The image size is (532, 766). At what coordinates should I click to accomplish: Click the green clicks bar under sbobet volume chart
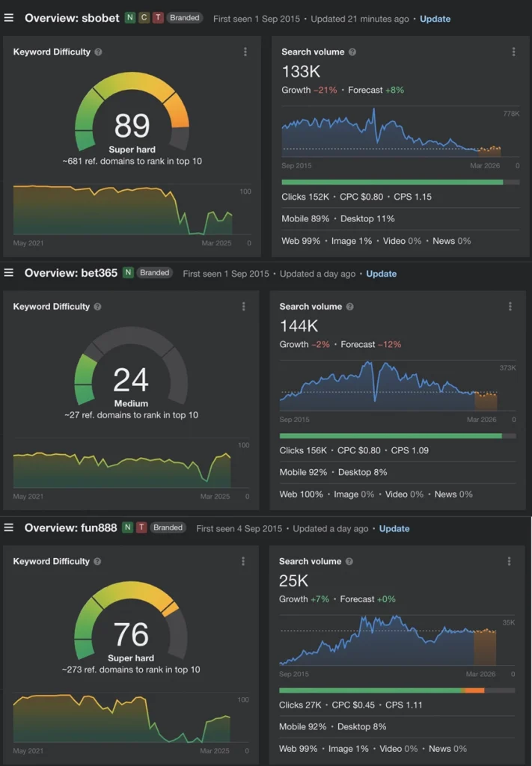click(392, 182)
